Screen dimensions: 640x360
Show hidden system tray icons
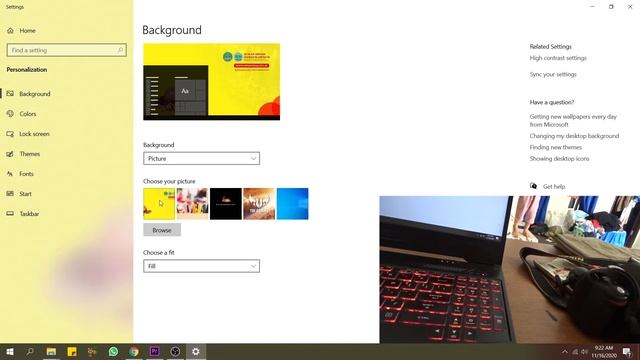pos(565,351)
